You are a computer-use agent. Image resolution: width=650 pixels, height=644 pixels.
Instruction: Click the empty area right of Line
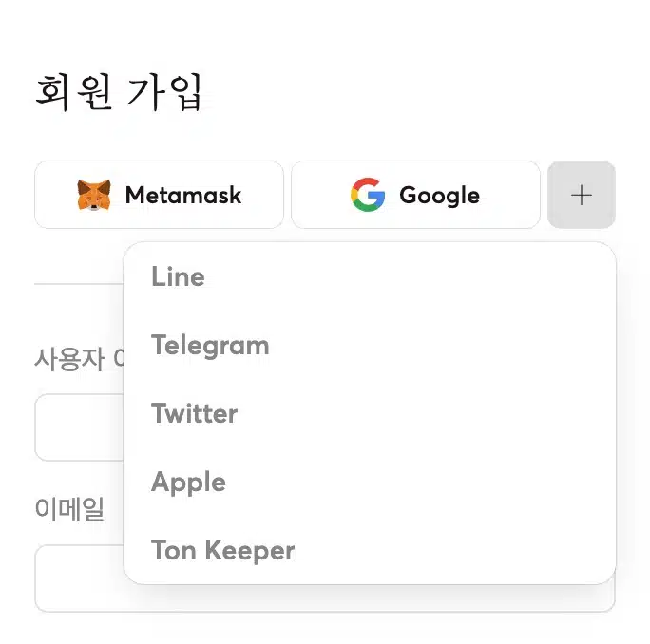(411, 276)
